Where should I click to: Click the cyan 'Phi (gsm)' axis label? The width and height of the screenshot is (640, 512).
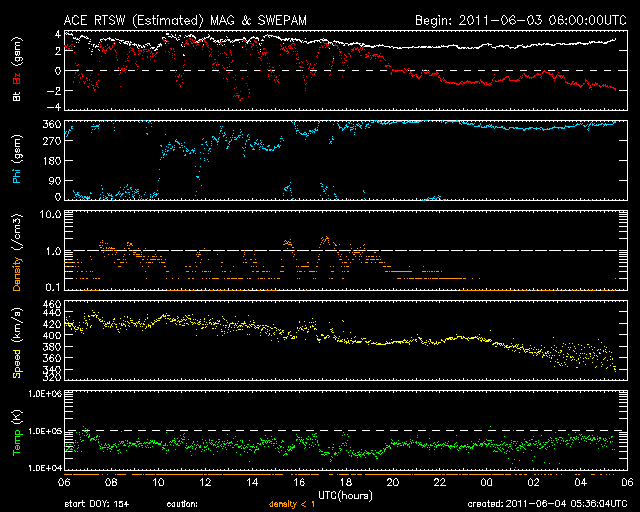(17, 159)
